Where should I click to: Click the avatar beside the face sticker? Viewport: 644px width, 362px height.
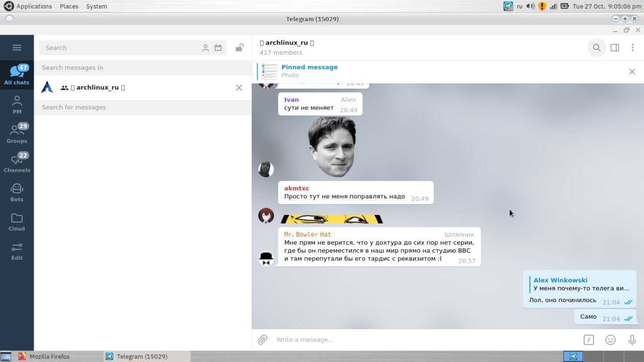coord(266,169)
